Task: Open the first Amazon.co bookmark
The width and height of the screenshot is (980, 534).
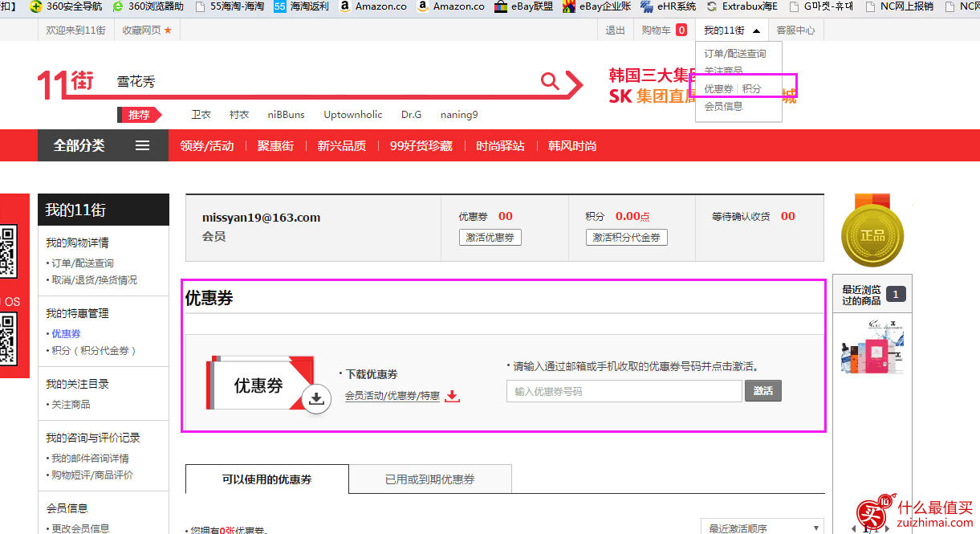Action: (x=372, y=6)
